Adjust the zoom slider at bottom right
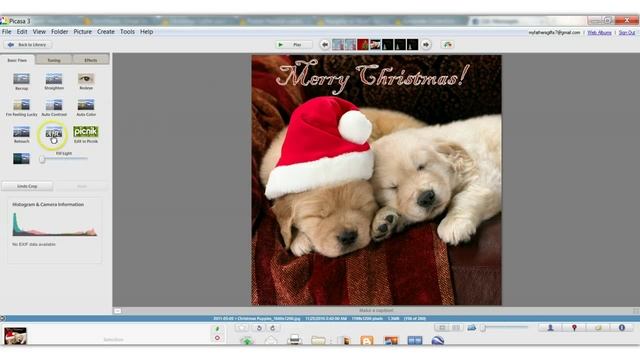 483,328
